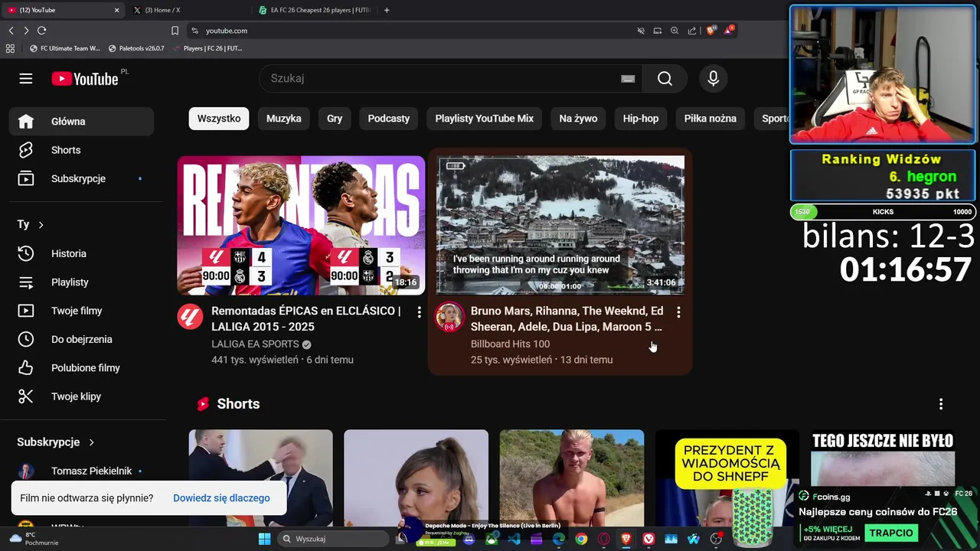The height and width of the screenshot is (551, 980).
Task: Open the Tomasz Piekielnik subscription channel
Action: (x=82, y=471)
